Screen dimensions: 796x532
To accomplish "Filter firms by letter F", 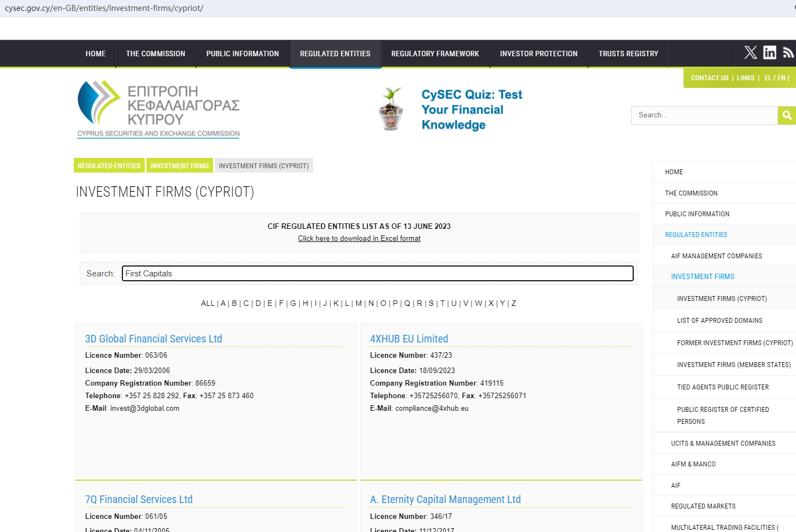I will (x=281, y=303).
